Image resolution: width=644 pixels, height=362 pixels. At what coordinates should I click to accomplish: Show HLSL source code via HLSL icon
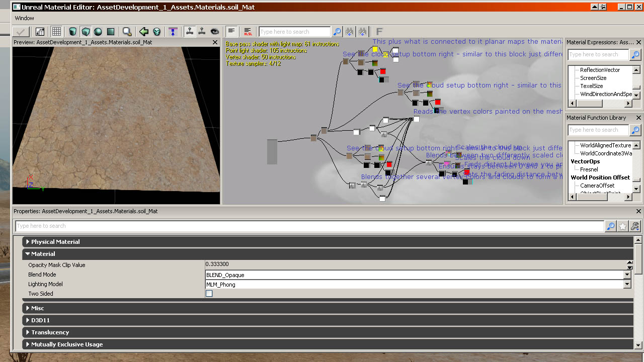[248, 31]
